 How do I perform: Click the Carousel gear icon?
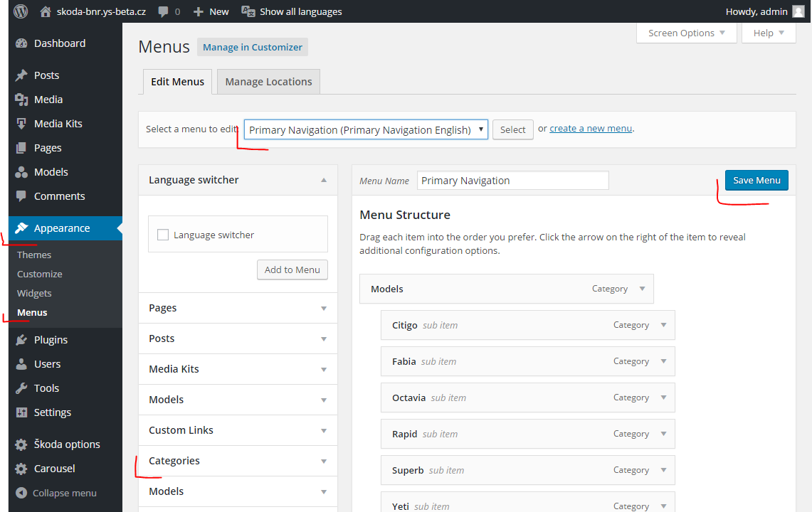(21, 469)
